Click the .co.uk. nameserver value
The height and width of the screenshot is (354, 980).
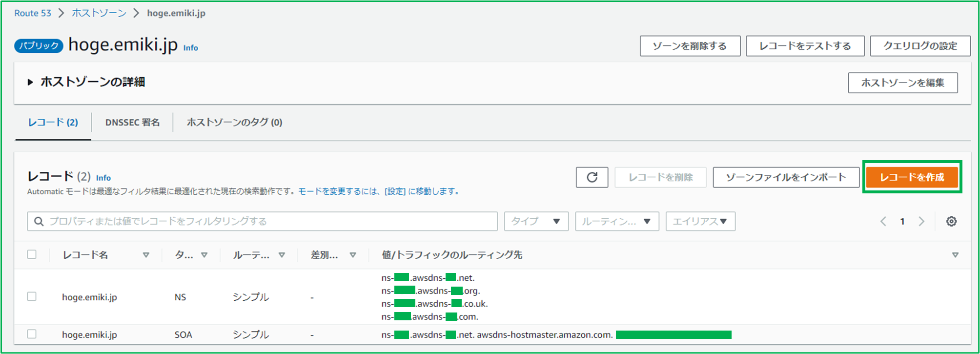coord(434,304)
